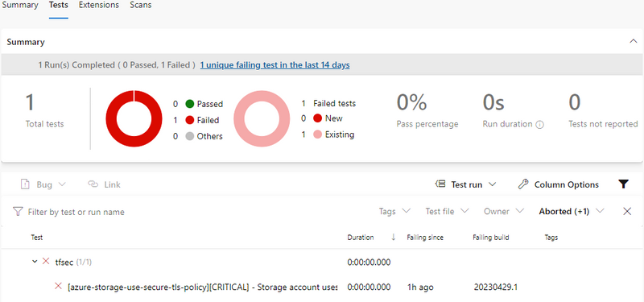Toggle the black filter funnel icon

pos(623,184)
